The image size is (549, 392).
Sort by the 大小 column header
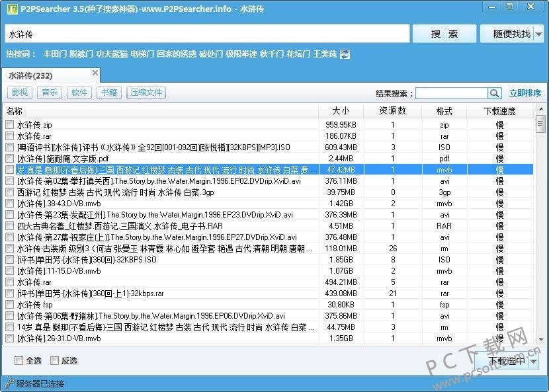pos(341,111)
